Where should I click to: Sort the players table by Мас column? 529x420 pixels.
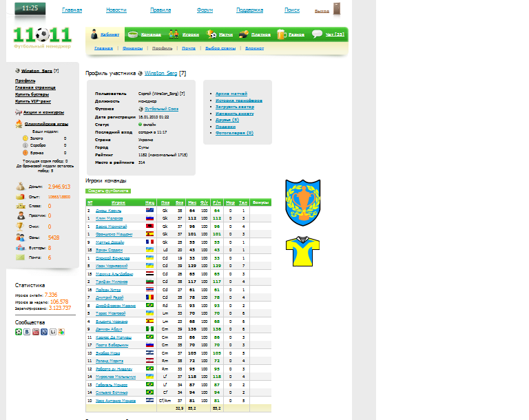click(x=192, y=202)
